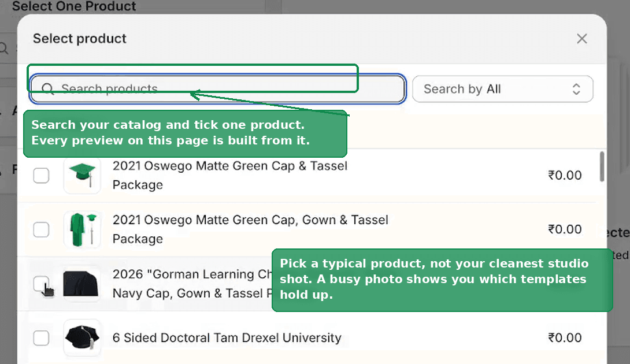Viewport: 630px width, 364px height.
Task: Click price ₹0.00 of Oswego Cap & Tassel row
Action: (565, 175)
